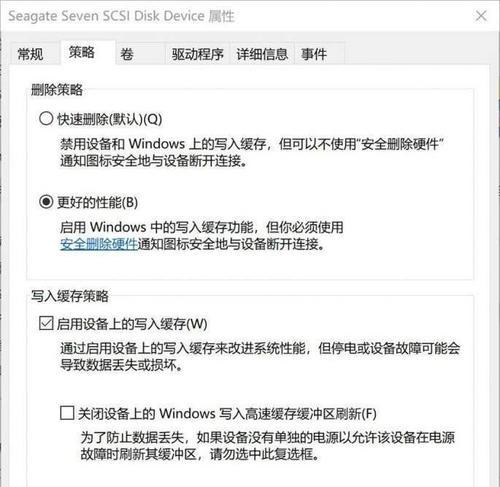Viewport: 500px width, 487px height.
Task: Close the Seagate device properties dialog
Action: (481, 16)
